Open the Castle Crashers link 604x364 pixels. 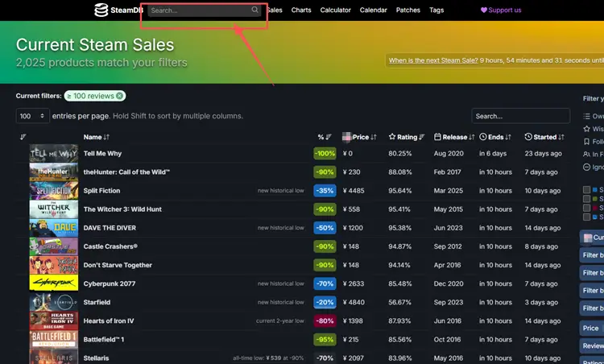pyautogui.click(x=110, y=246)
